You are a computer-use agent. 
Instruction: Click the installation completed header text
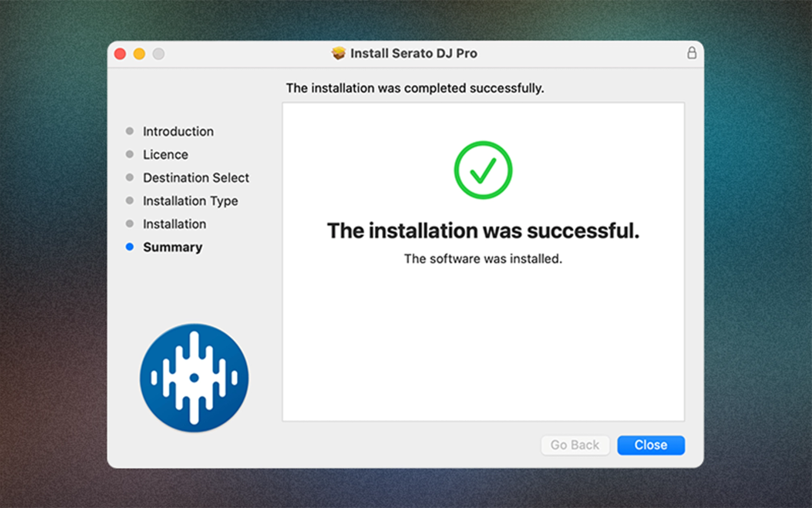pyautogui.click(x=415, y=88)
